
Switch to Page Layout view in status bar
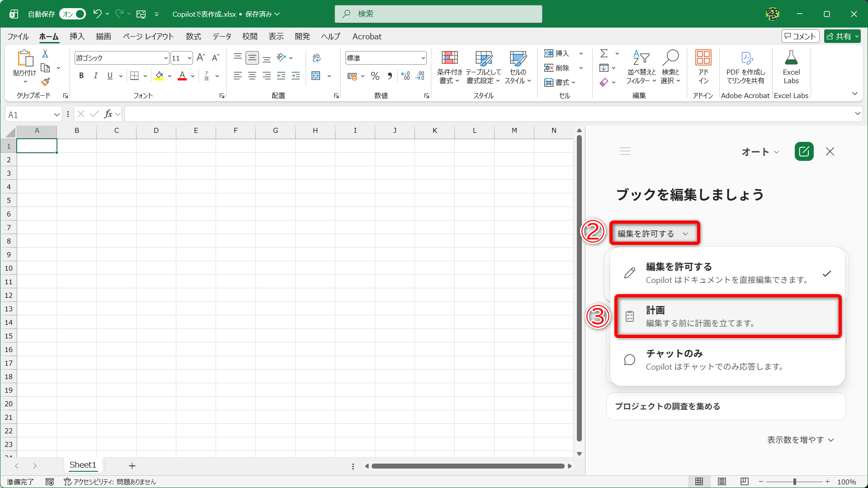tap(722, 482)
